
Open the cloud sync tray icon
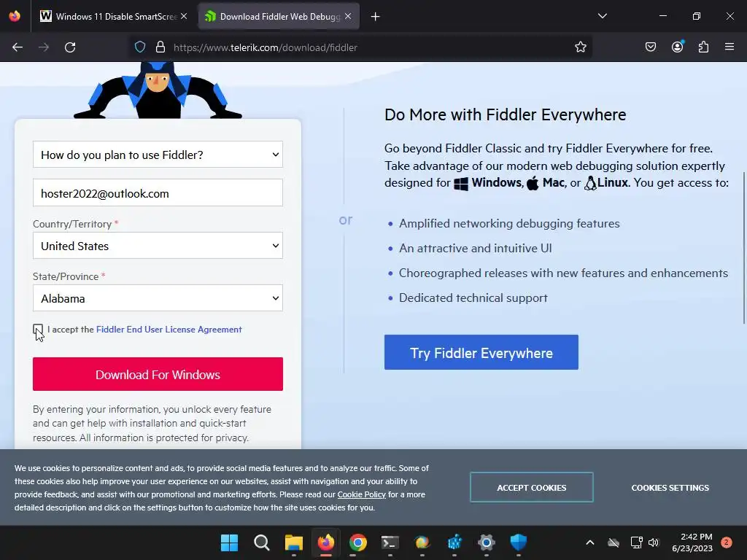614,542
